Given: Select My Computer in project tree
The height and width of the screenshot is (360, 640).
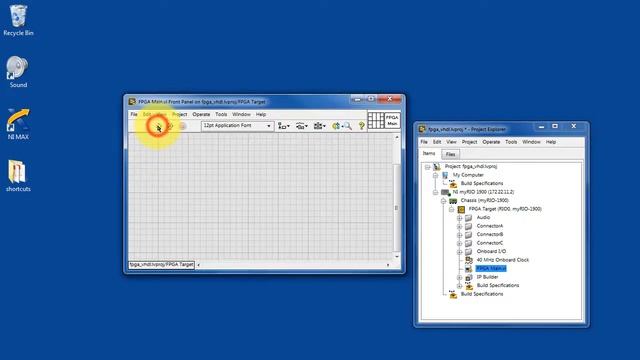Looking at the screenshot, I should point(468,175).
